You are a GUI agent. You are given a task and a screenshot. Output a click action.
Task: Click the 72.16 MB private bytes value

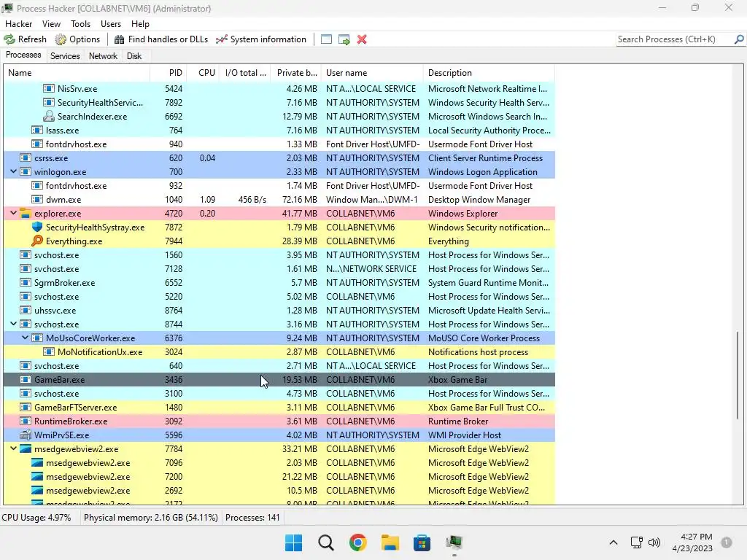(x=300, y=200)
